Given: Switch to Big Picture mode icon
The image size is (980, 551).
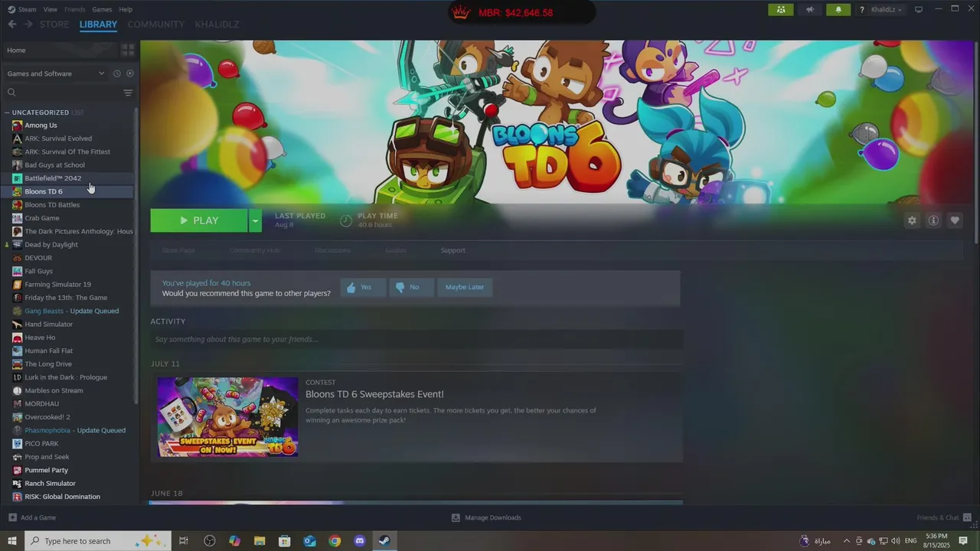Looking at the screenshot, I should [x=919, y=9].
